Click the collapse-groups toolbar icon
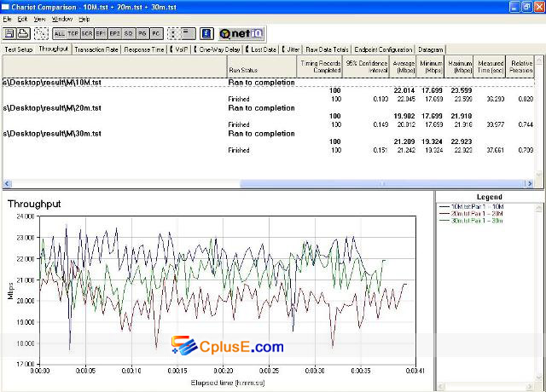This screenshot has height=392, width=546. coord(189,34)
